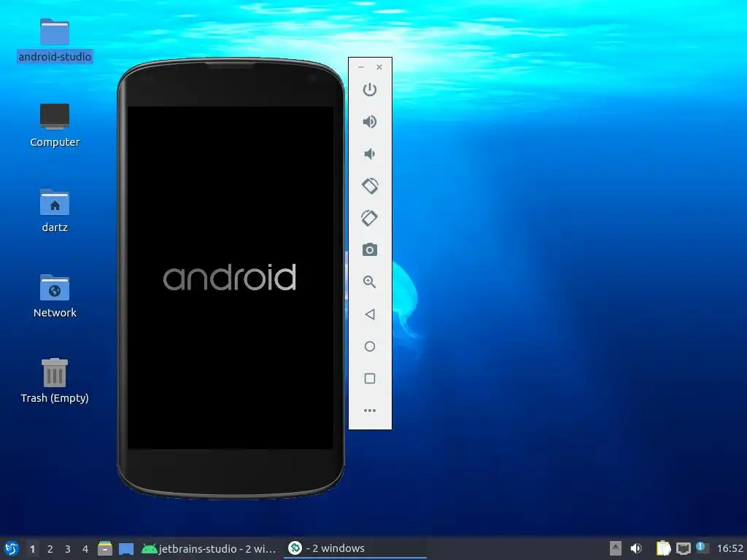This screenshot has height=560, width=747.
Task: Activate the emulator zoom magnifier tool
Action: click(370, 282)
